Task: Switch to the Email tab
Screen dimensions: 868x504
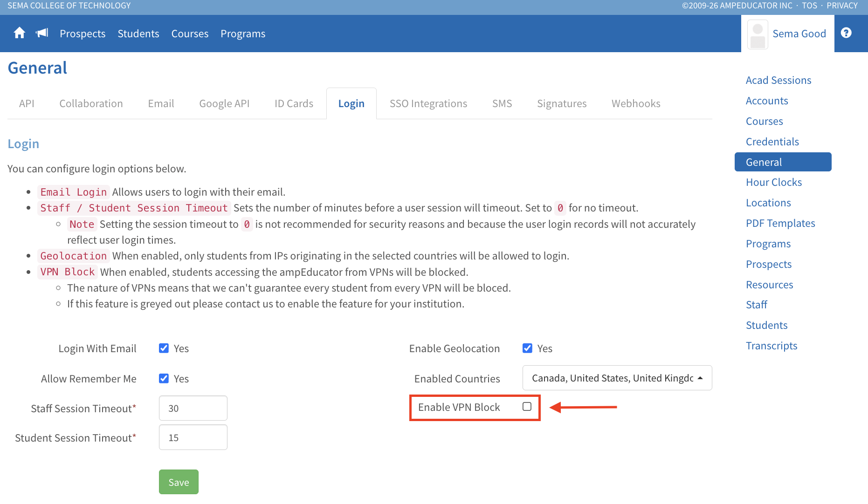Action: 161,103
